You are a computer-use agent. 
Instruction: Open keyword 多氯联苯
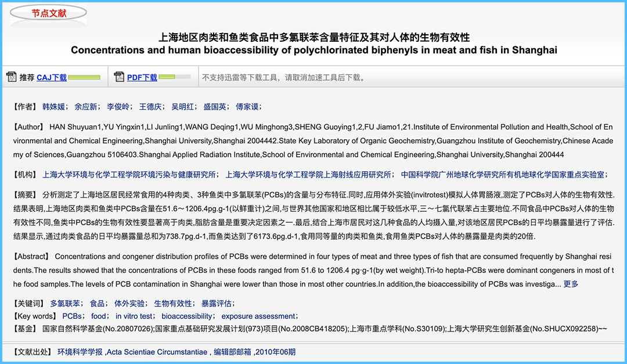coord(65,304)
